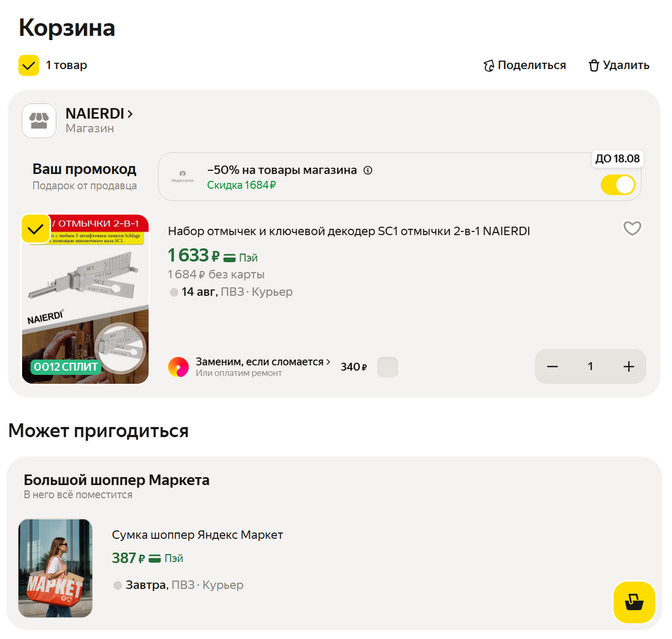Screen dimensions: 672x639
Task: Open Сумка шоппер Яндекс Маркет link
Action: tap(197, 535)
